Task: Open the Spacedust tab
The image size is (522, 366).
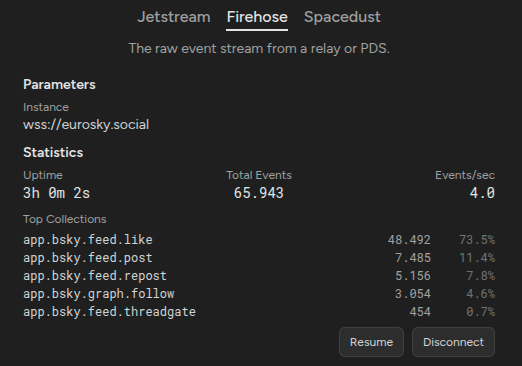Action: pos(342,17)
